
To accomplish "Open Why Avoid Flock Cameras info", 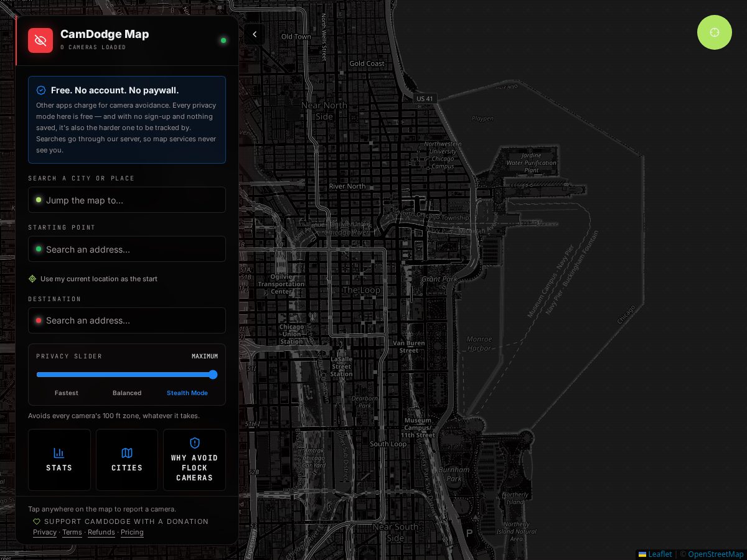I will [194, 460].
